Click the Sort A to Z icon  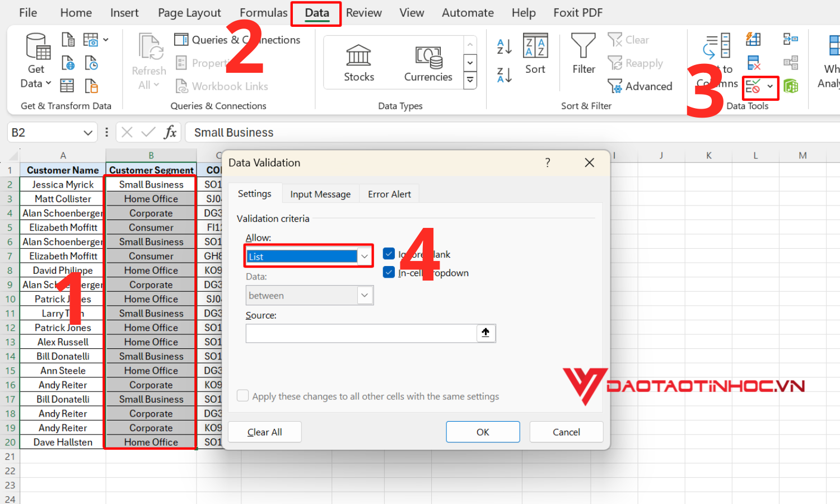tap(505, 46)
